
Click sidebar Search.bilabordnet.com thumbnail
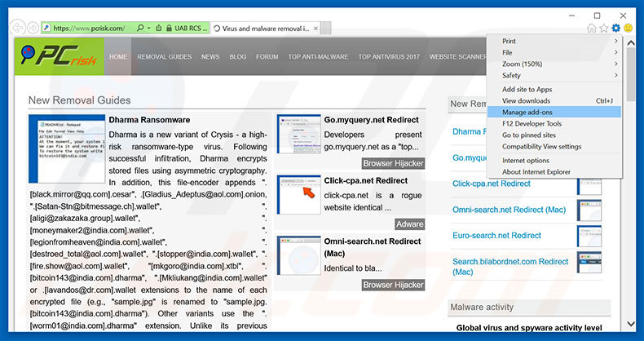(589, 263)
